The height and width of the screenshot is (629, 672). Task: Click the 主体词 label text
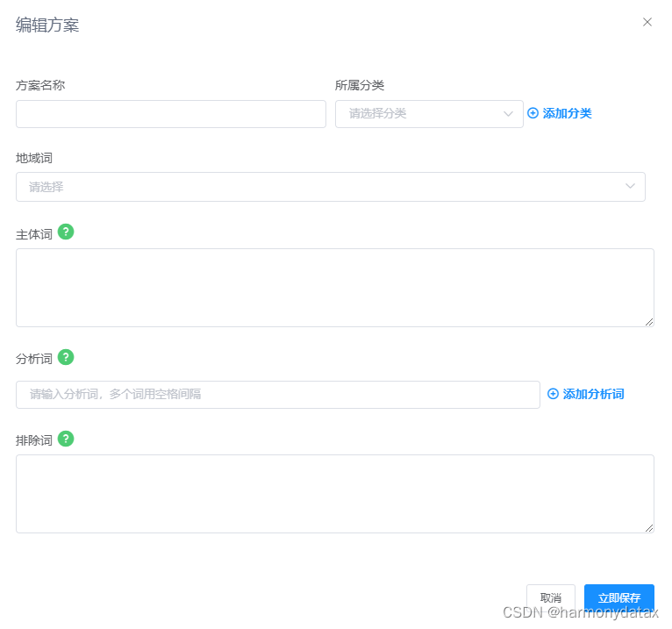34,234
